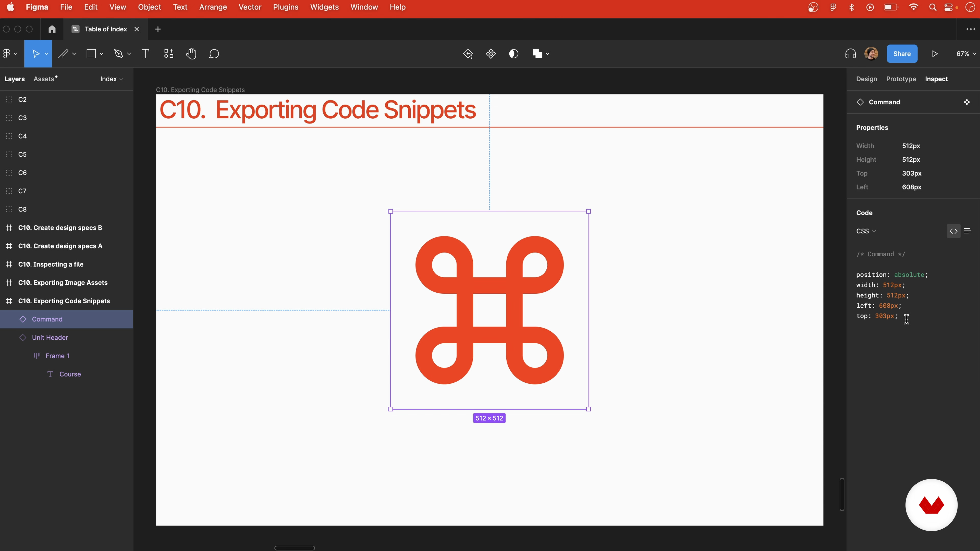Open Pen tool options dropdown
The image size is (980, 551).
coord(129,54)
